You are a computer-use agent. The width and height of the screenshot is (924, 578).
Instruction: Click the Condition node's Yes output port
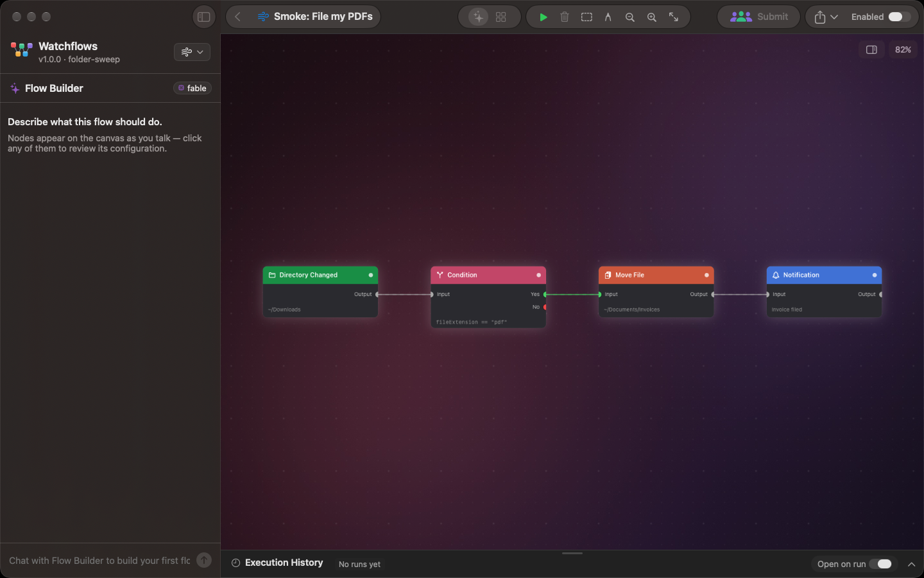(545, 294)
